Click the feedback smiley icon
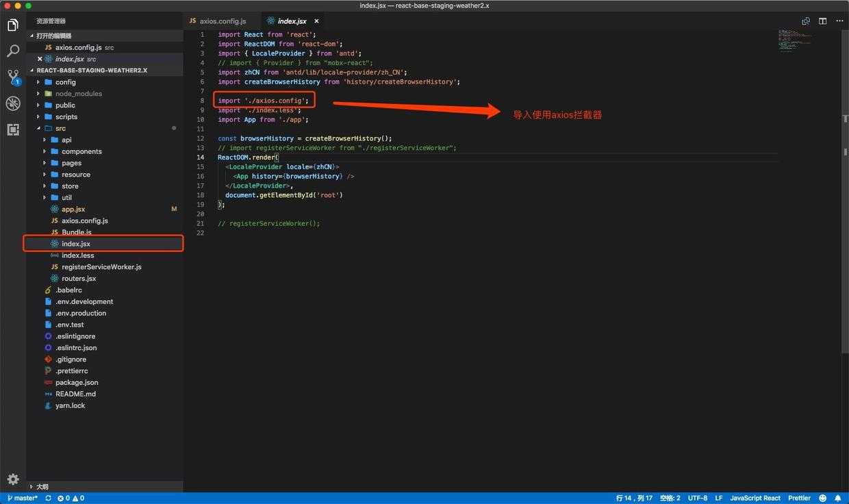This screenshot has height=504, width=849. [823, 499]
